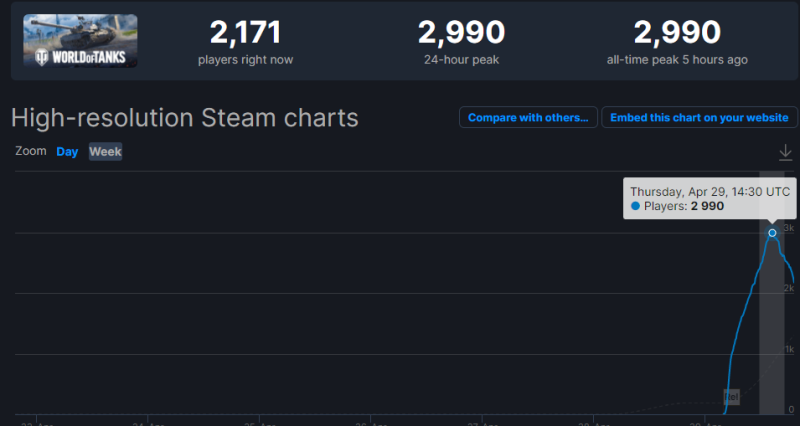Click the Zoom label beside Day
Viewport: 800px width, 426px height.
click(31, 151)
